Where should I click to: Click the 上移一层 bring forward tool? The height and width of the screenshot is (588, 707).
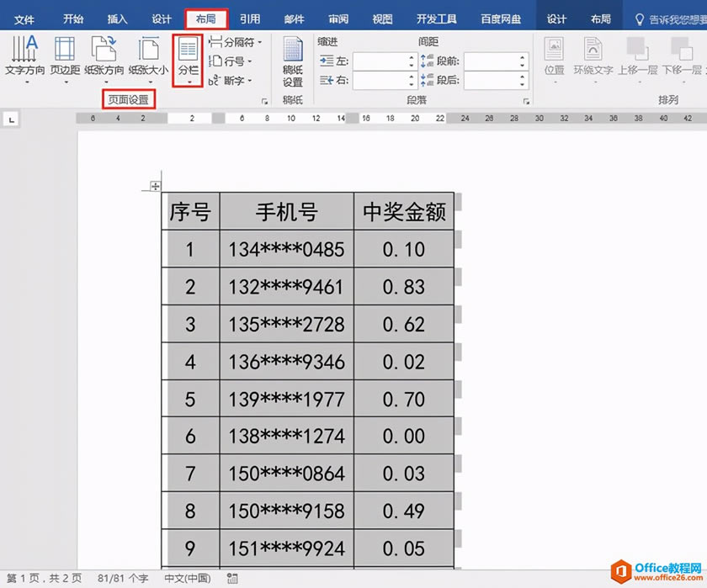coord(637,59)
